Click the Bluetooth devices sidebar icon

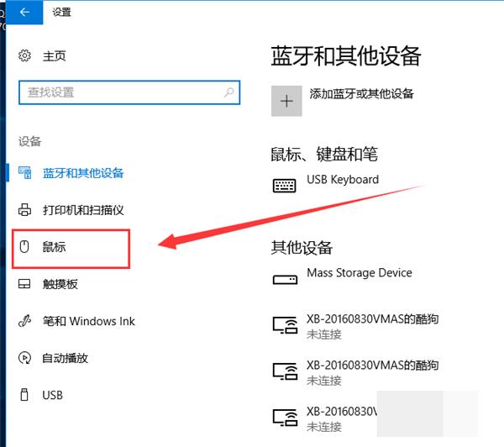tap(24, 173)
